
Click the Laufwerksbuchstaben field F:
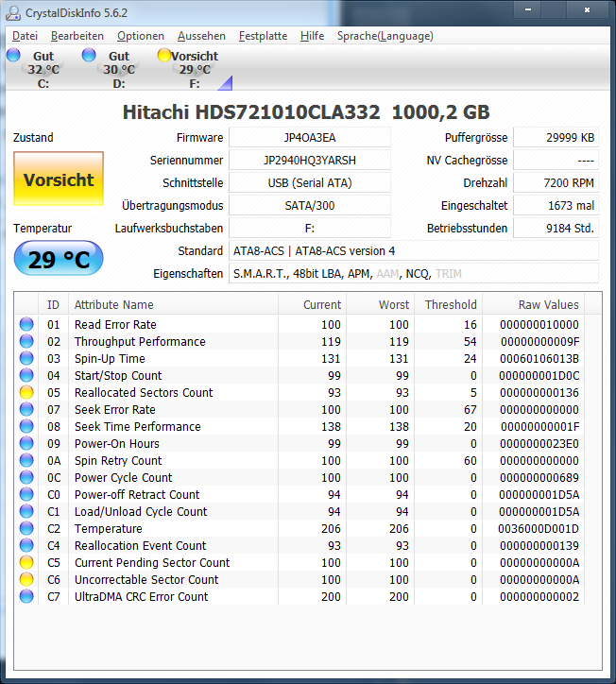click(x=310, y=228)
